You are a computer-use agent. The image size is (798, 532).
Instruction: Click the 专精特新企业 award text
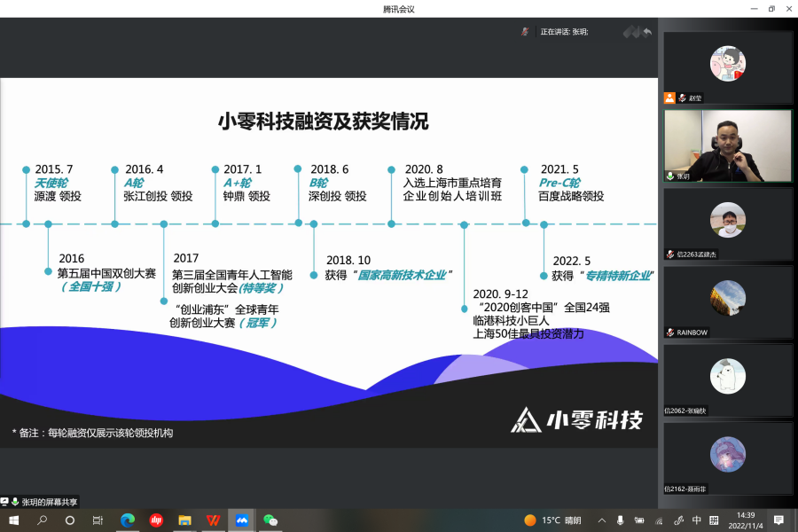[618, 276]
